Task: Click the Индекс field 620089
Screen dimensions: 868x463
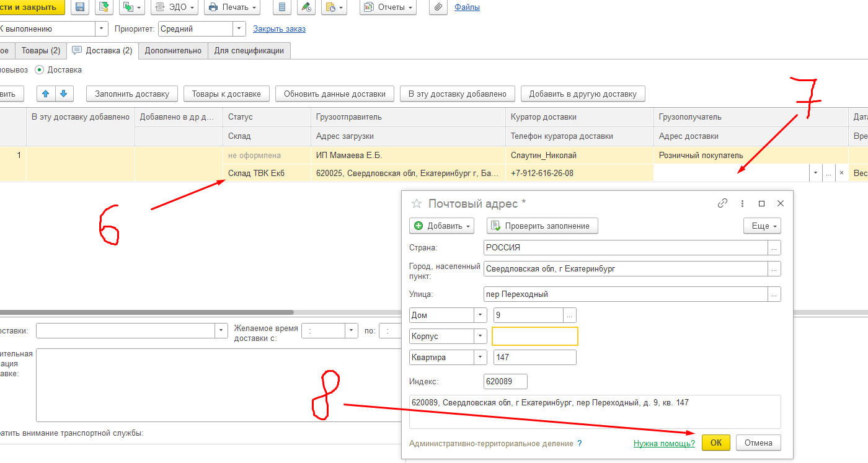Action: [505, 381]
